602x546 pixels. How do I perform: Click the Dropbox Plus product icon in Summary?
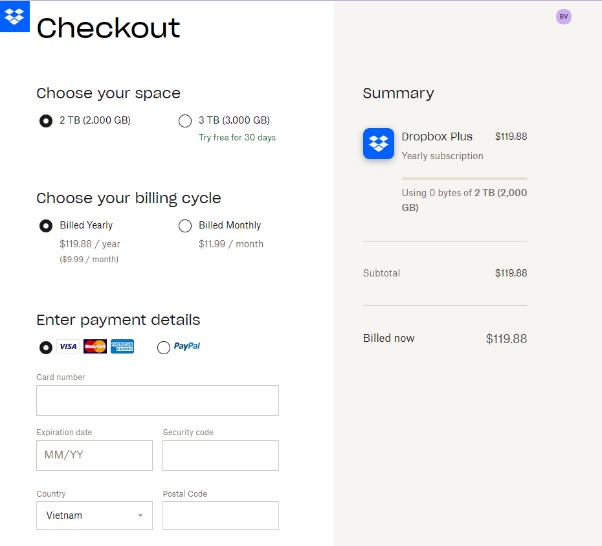click(379, 144)
